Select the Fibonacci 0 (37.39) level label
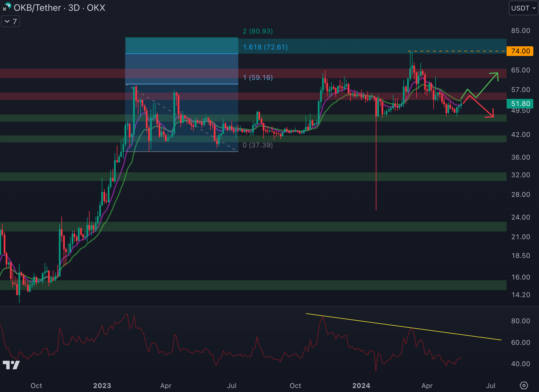 [258, 145]
